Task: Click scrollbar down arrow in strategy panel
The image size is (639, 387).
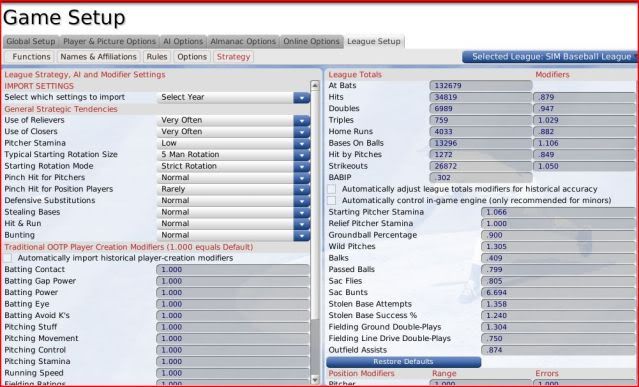Action: coord(315,379)
